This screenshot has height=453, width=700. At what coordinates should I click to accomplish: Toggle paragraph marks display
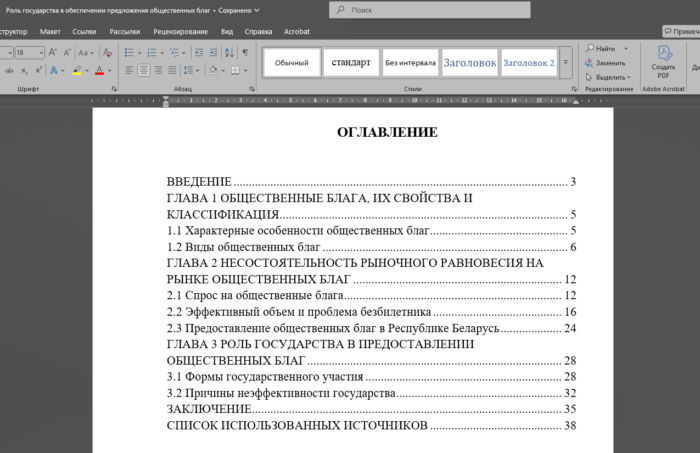(245, 53)
